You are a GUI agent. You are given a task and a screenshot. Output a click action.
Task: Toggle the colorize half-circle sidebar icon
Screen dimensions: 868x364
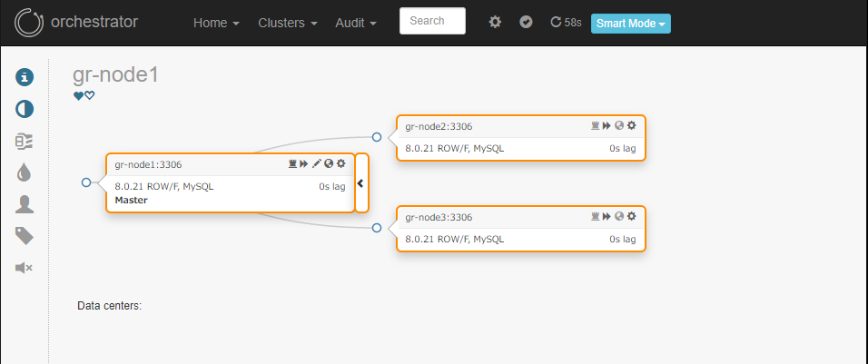click(25, 110)
